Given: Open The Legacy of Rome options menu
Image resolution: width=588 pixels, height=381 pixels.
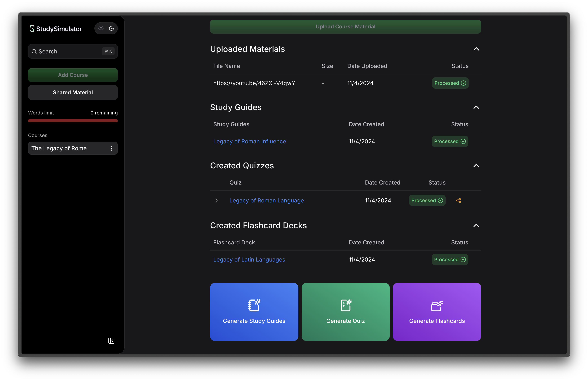Looking at the screenshot, I should click(112, 148).
